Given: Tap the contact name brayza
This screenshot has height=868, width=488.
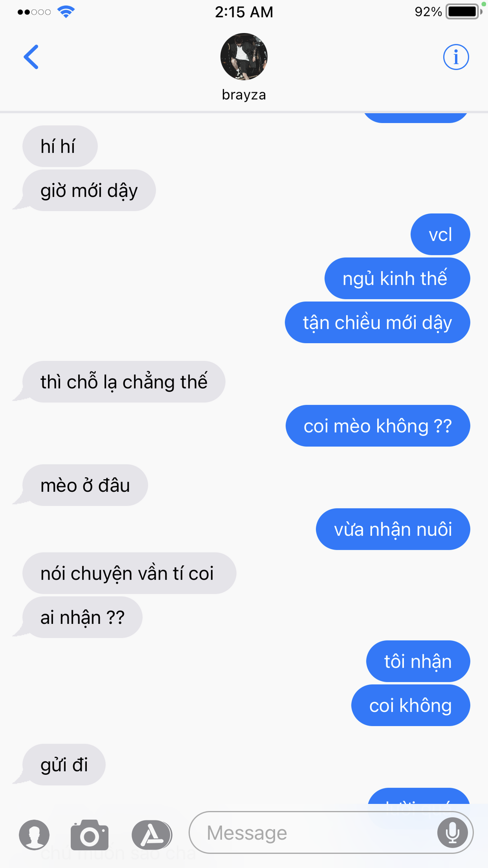Looking at the screenshot, I should click(x=244, y=95).
